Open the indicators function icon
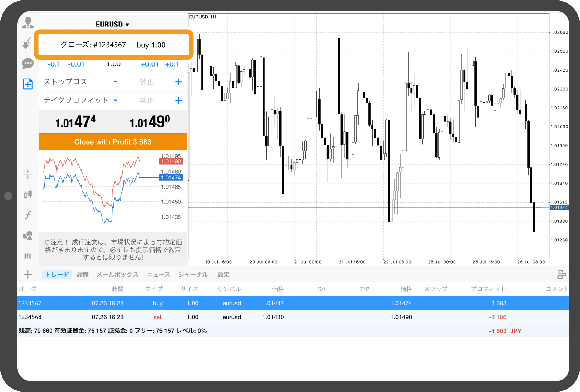 coord(28,215)
